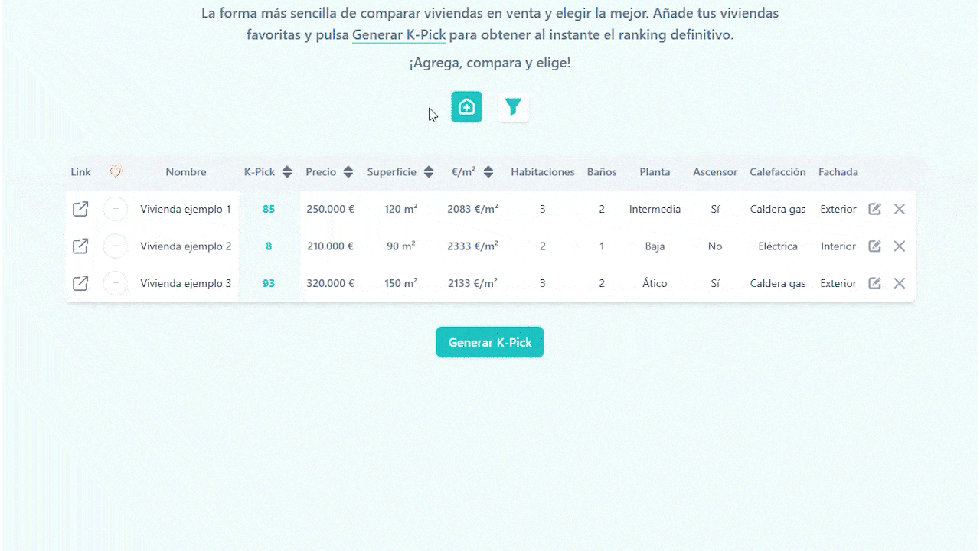Toggle favorite circle for Vivienda ejemplo 1
The height and width of the screenshot is (551, 980).
click(116, 209)
